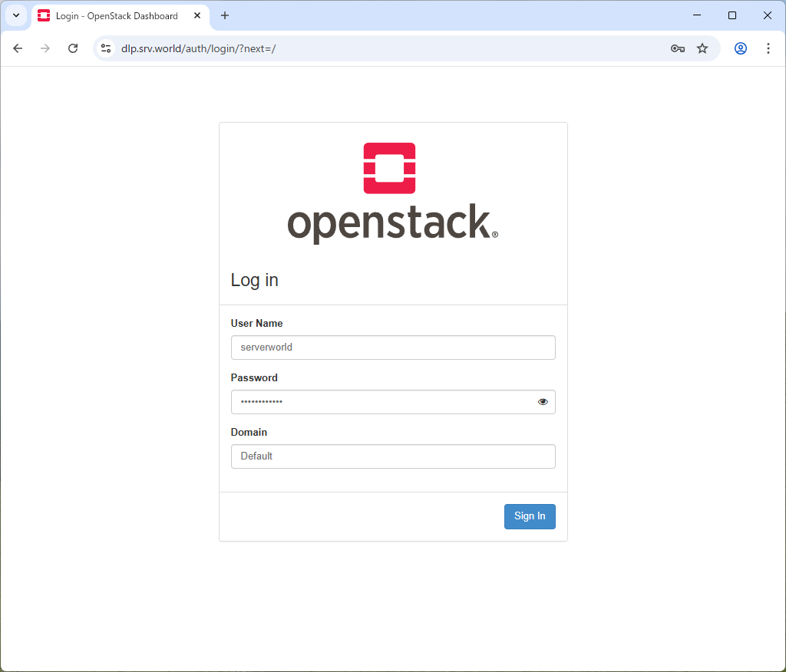Open the tab search chevron
Viewport: 786px width, 672px height.
[x=15, y=15]
